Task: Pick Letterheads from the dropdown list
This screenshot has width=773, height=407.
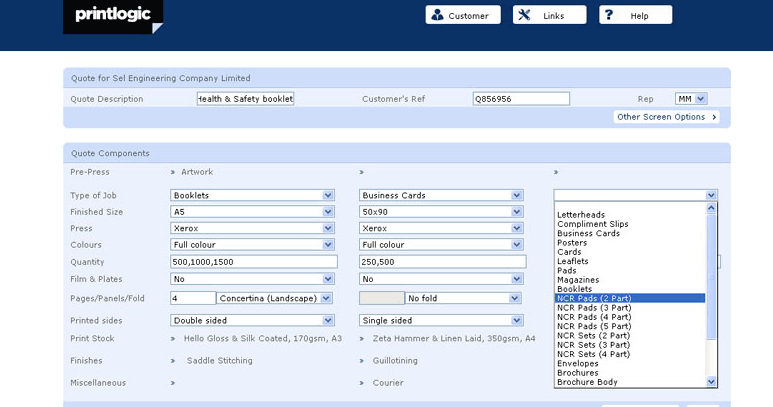Action: coord(581,215)
